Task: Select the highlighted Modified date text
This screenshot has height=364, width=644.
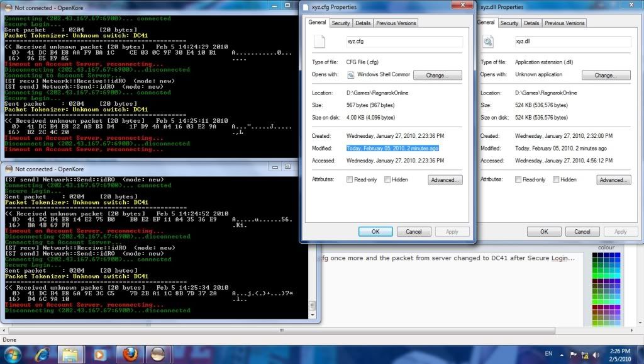Action: (392, 148)
